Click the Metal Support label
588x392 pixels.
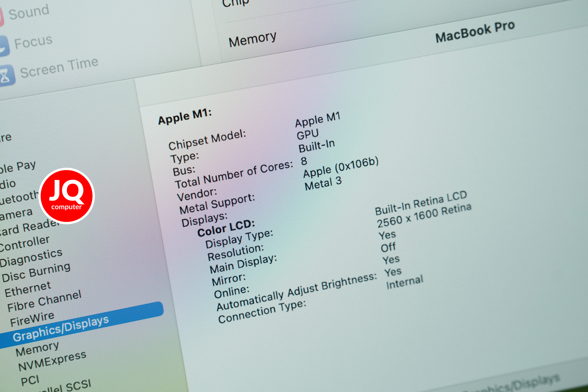coord(217,204)
